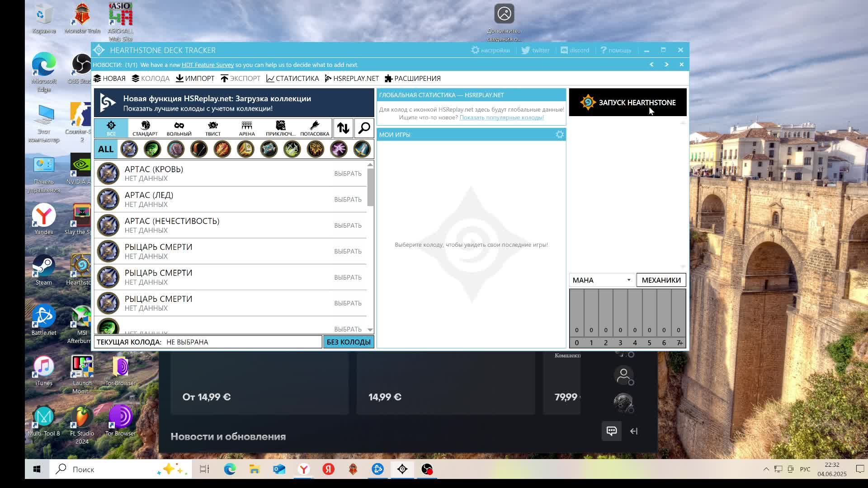868x488 pixels.
Task: Filter decks by Priest class icon
Action: [269, 149]
